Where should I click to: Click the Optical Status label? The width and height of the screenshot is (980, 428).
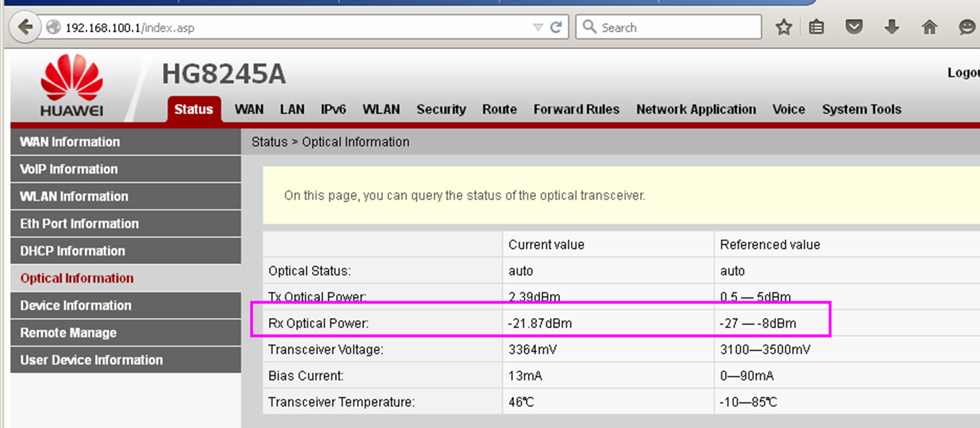point(310,271)
